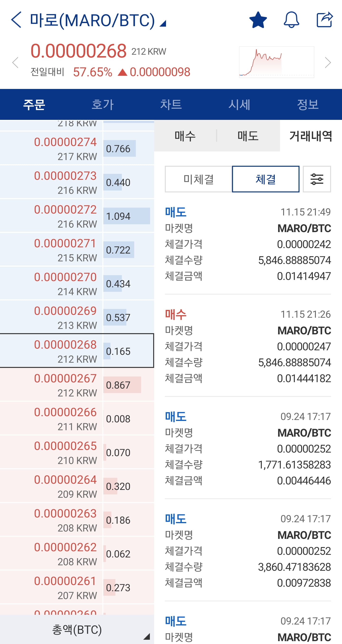The width and height of the screenshot is (342, 644).
Task: Tap the 0.722 ask volume cell
Action: coord(128,249)
